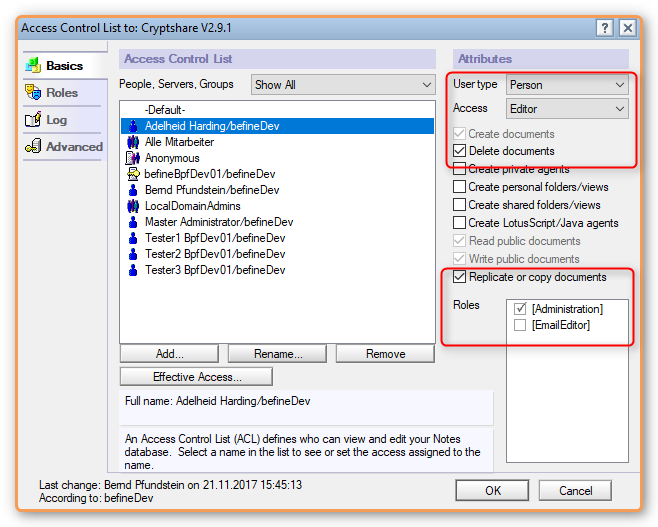Toggle the Delete documents checkbox
Image resolution: width=658 pixels, height=527 pixels.
tap(460, 151)
